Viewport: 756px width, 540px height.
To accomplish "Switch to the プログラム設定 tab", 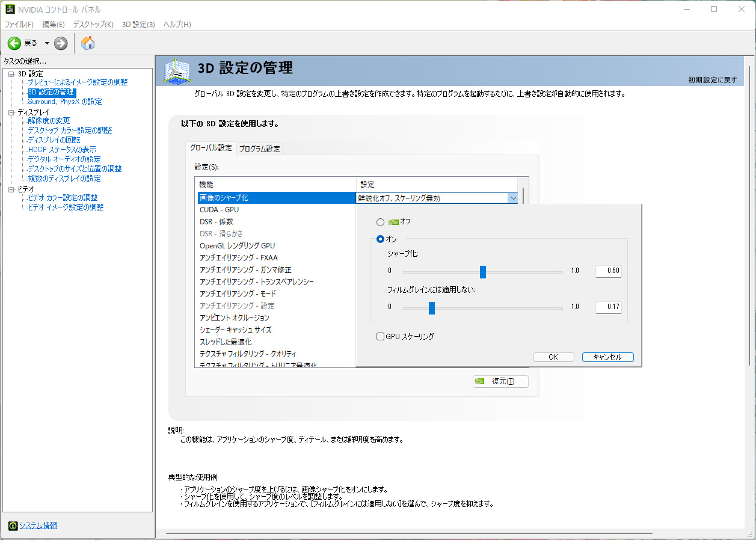I will (259, 149).
